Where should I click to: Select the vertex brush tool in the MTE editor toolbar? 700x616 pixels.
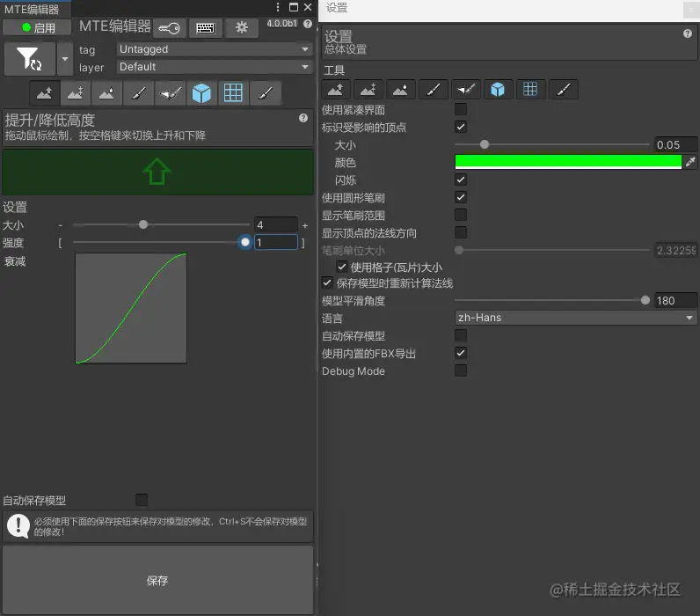[170, 93]
